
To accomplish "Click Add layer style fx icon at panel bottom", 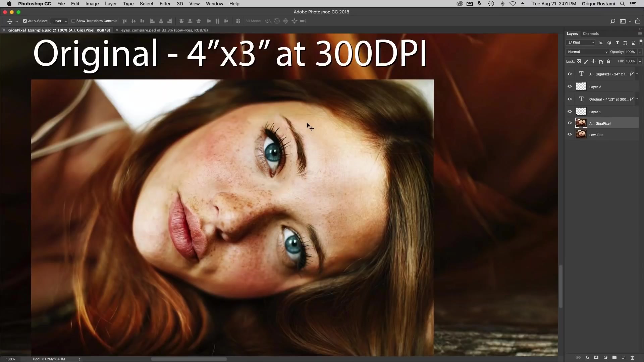I will point(587,358).
